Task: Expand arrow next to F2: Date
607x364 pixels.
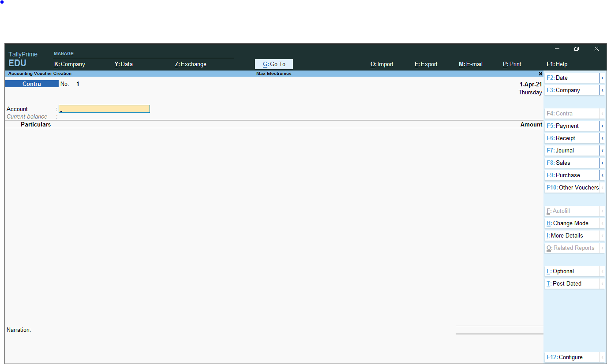Action: (x=602, y=78)
